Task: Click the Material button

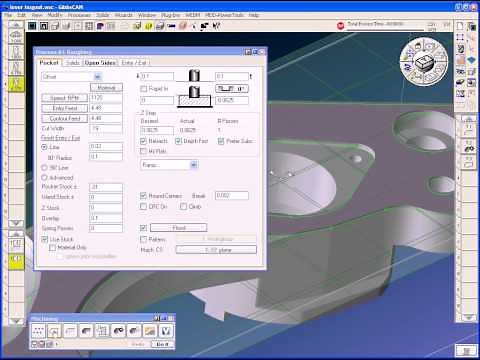Action: [x=106, y=88]
